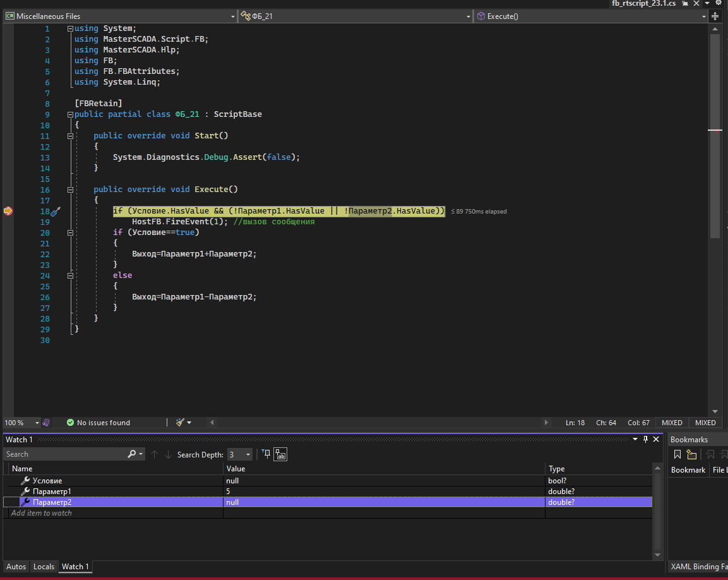Open the editor tab settings gear
The image size is (728, 580).
pos(719,3)
